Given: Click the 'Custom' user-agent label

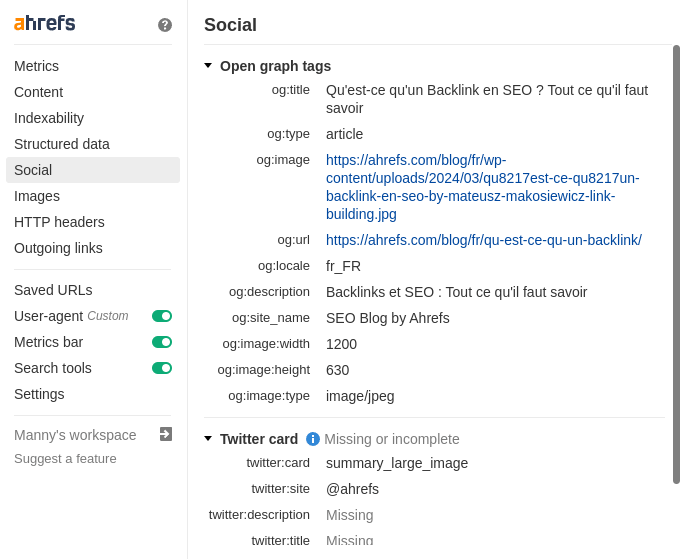Looking at the screenshot, I should [x=108, y=316].
